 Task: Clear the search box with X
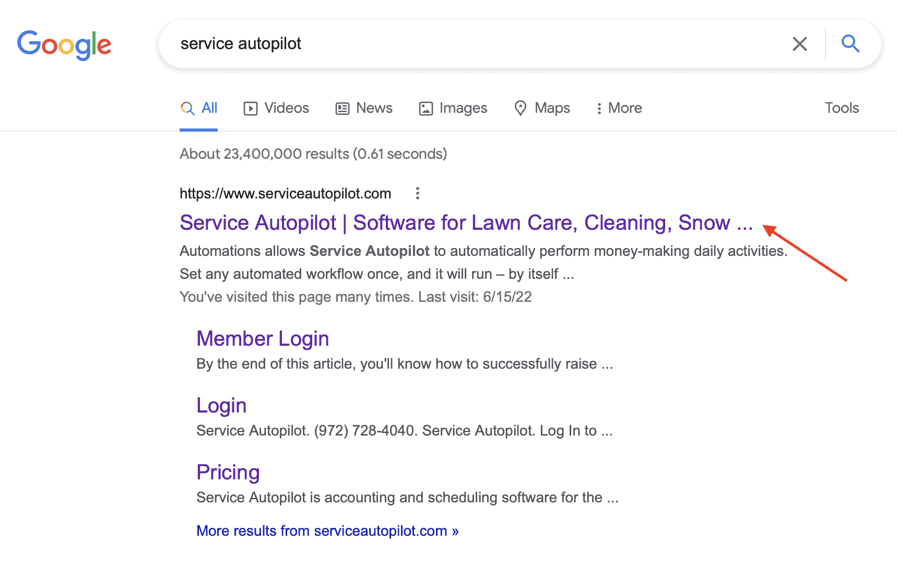[799, 44]
